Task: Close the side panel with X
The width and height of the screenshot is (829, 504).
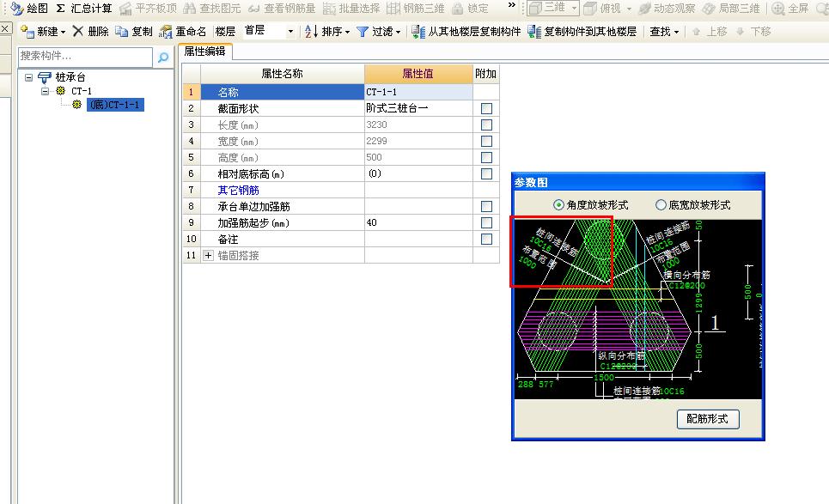Action: [x=5, y=28]
